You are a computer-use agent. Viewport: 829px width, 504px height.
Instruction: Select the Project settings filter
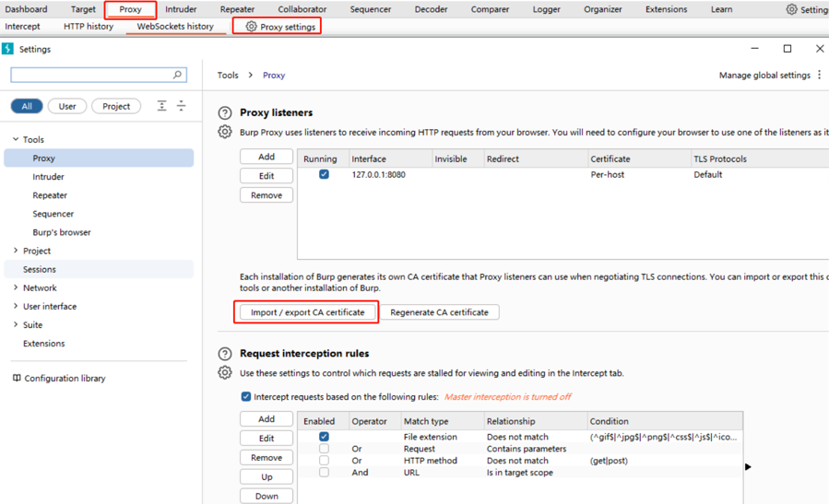point(116,106)
